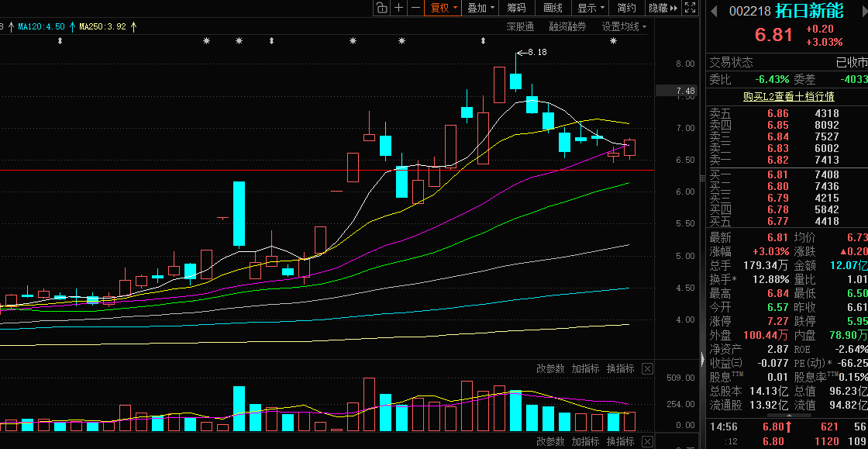This screenshot has width=868, height=449.
Task: Select the 筹码 tab
Action: 516,8
